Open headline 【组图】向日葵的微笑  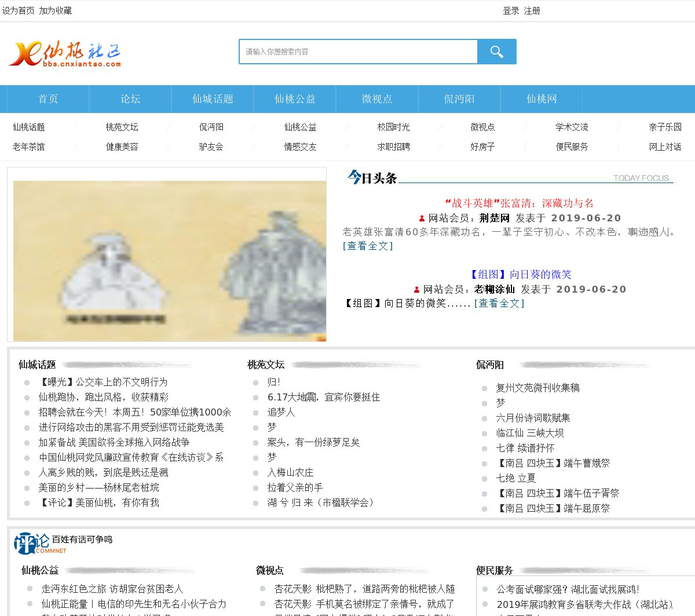(519, 275)
